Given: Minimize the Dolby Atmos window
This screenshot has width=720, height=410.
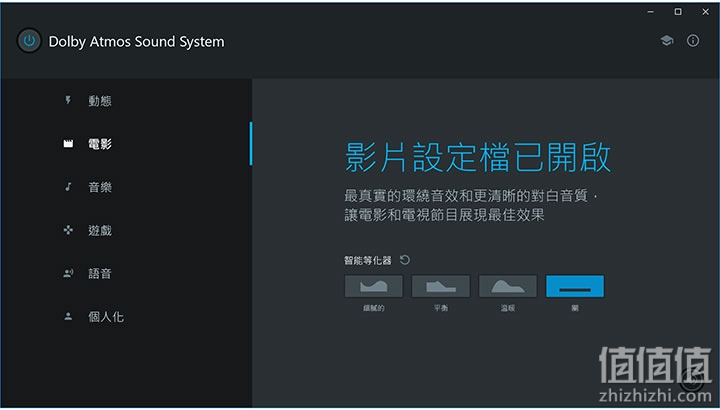Looking at the screenshot, I should tap(650, 12).
